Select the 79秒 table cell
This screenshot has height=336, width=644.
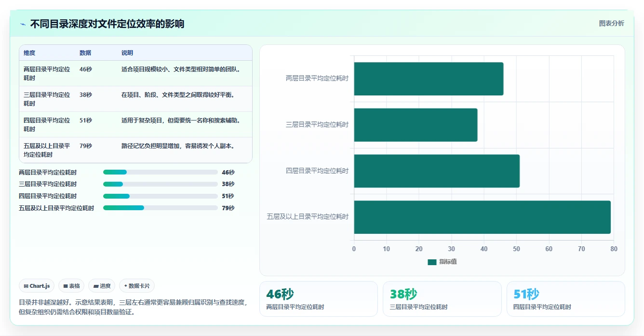coord(86,146)
